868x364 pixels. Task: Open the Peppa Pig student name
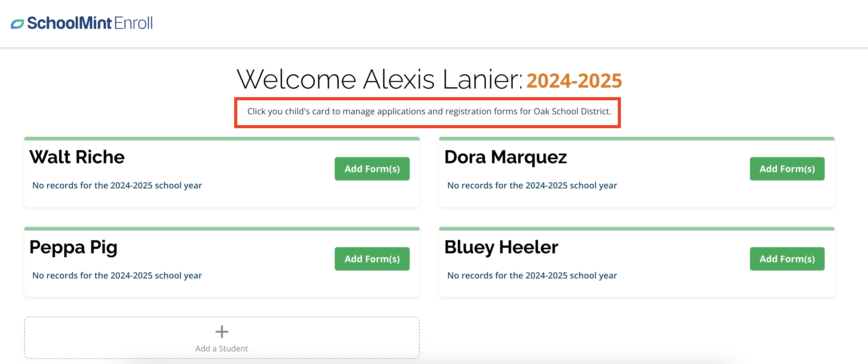point(73,247)
